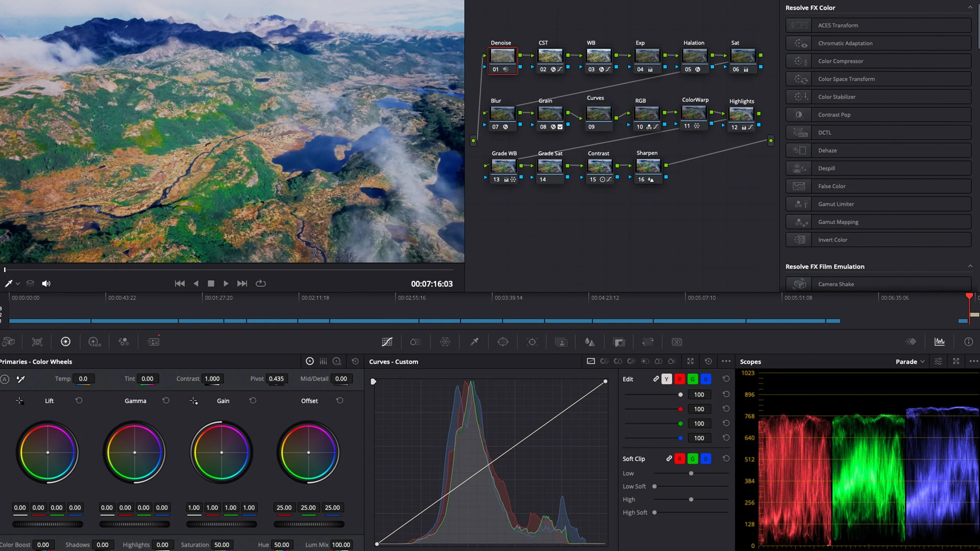Open the Tracker palette
The height and width of the screenshot is (551, 980).
click(532, 342)
